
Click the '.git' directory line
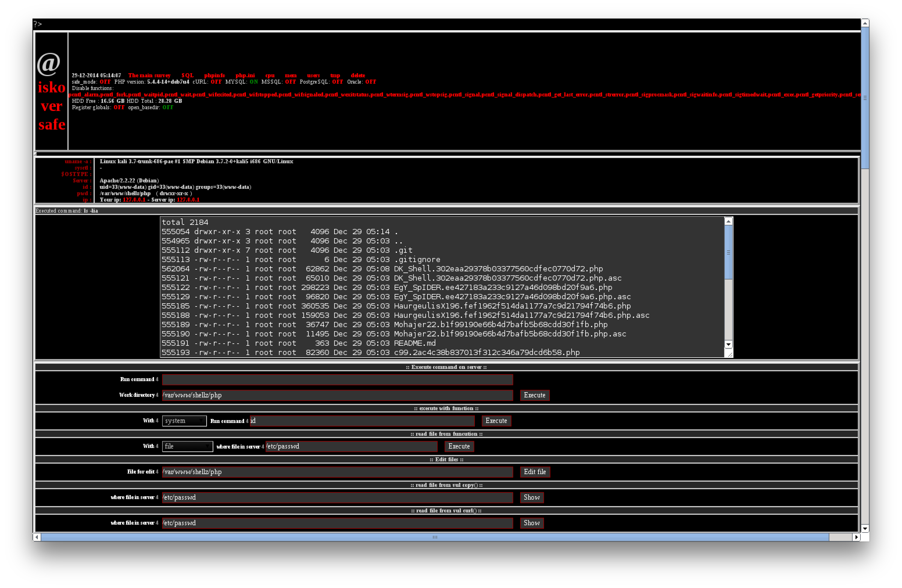(x=287, y=250)
